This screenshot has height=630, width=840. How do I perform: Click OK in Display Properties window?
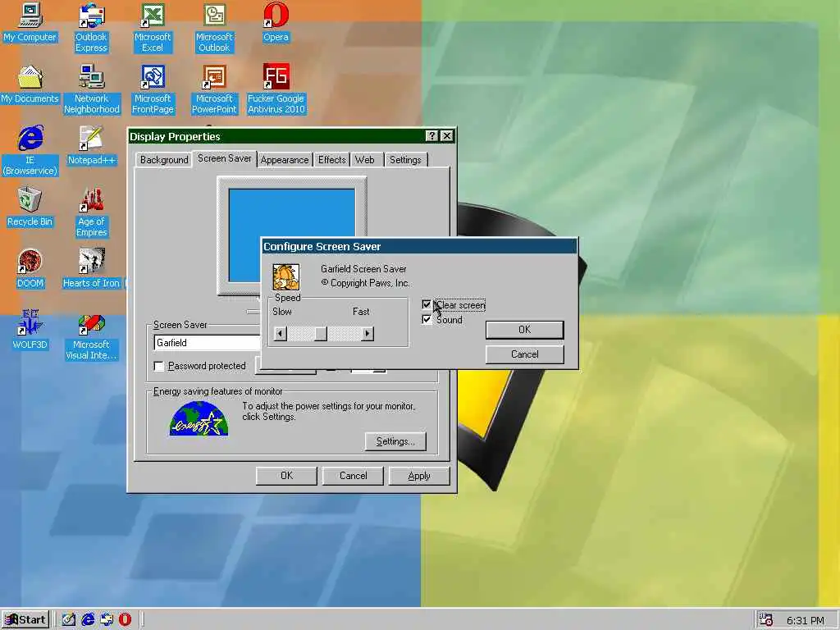tap(286, 476)
